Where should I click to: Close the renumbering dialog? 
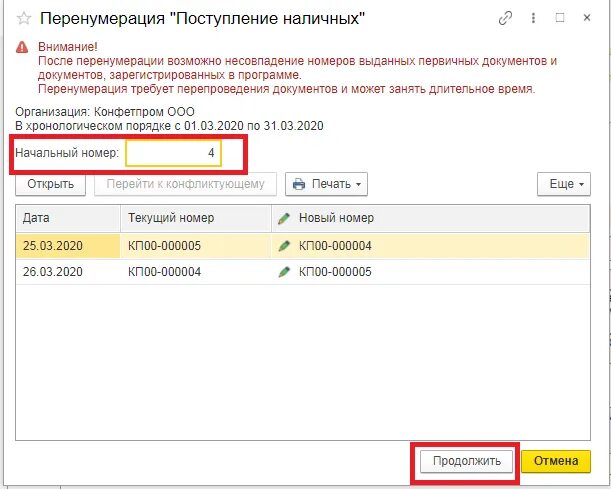point(586,18)
